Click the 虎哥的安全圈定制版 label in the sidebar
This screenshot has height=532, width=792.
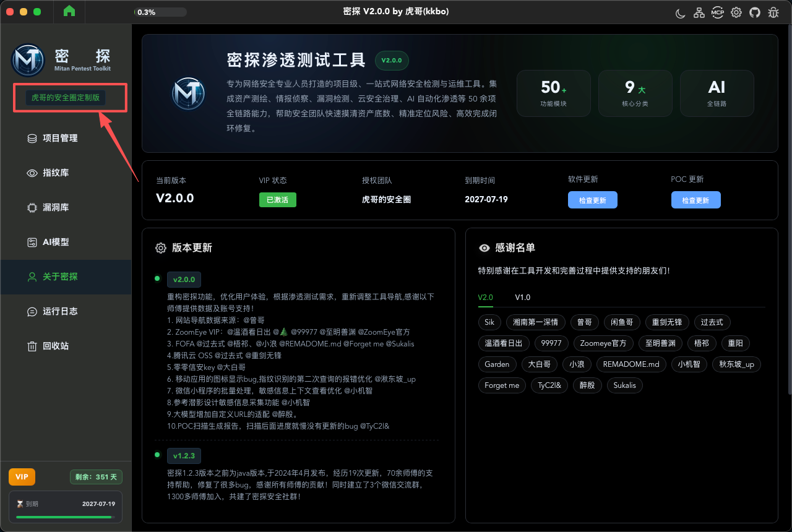pos(66,98)
